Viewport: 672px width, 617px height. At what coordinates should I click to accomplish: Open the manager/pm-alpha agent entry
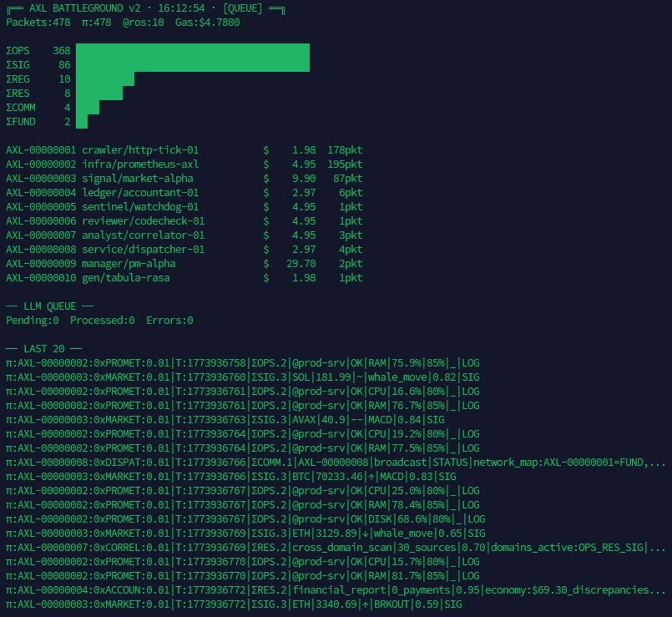[129, 264]
